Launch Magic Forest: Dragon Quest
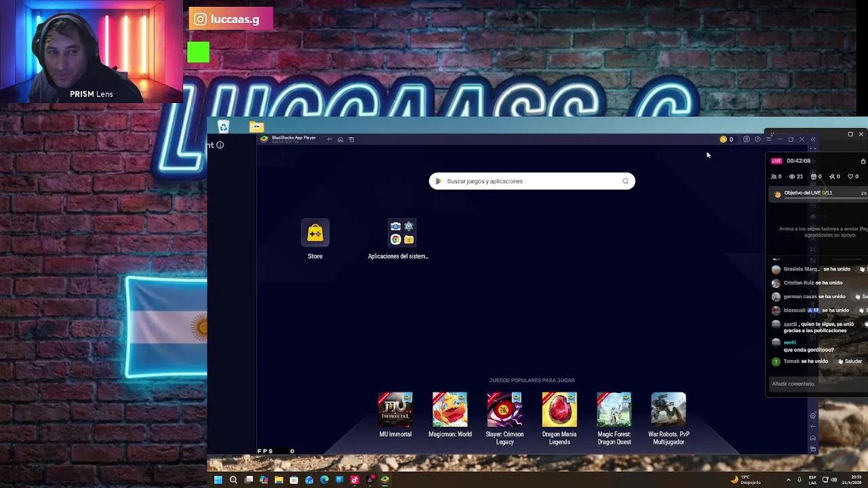Screen dimensions: 868x488 [614, 409]
